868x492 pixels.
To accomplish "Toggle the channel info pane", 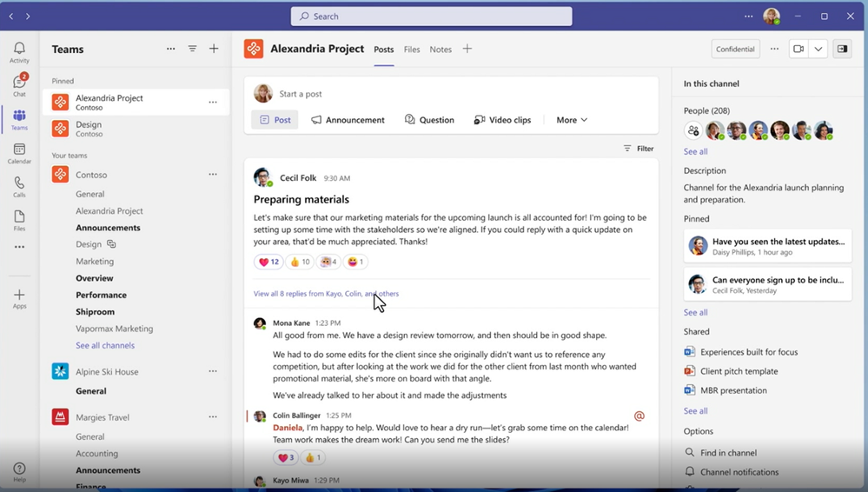I will click(842, 49).
